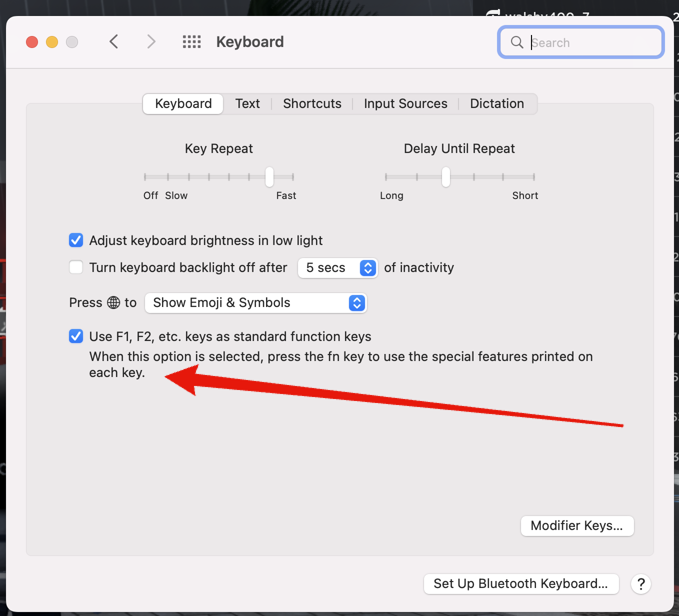Click the Long label under Delay slider
The image size is (679, 616).
pyautogui.click(x=391, y=195)
